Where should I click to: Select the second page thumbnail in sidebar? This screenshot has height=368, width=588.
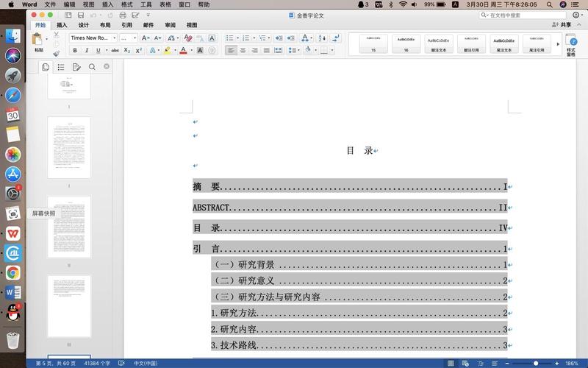tap(69, 148)
